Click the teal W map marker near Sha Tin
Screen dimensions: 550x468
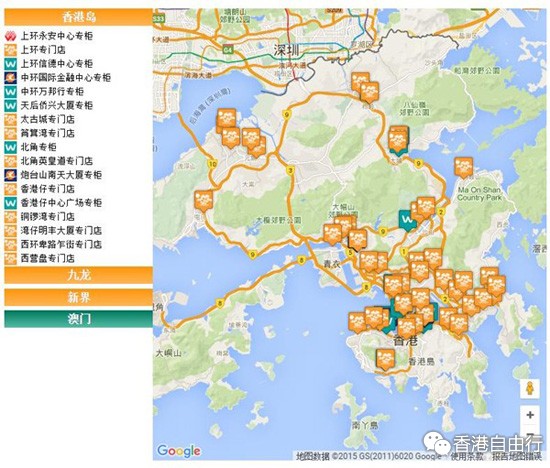[407, 221]
